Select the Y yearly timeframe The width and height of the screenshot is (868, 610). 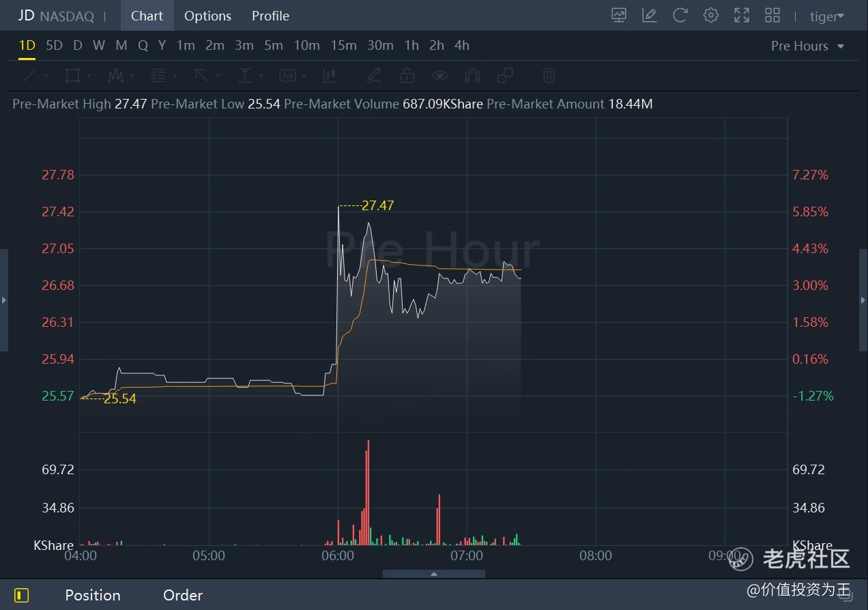162,45
